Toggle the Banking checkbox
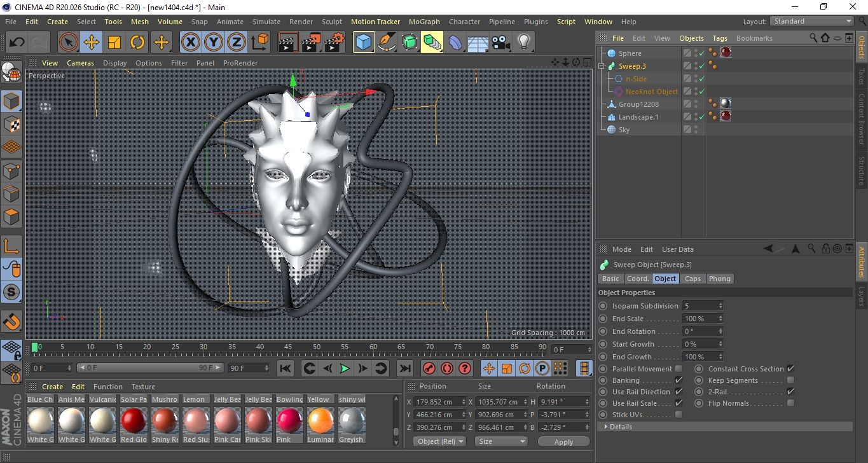 (x=679, y=380)
